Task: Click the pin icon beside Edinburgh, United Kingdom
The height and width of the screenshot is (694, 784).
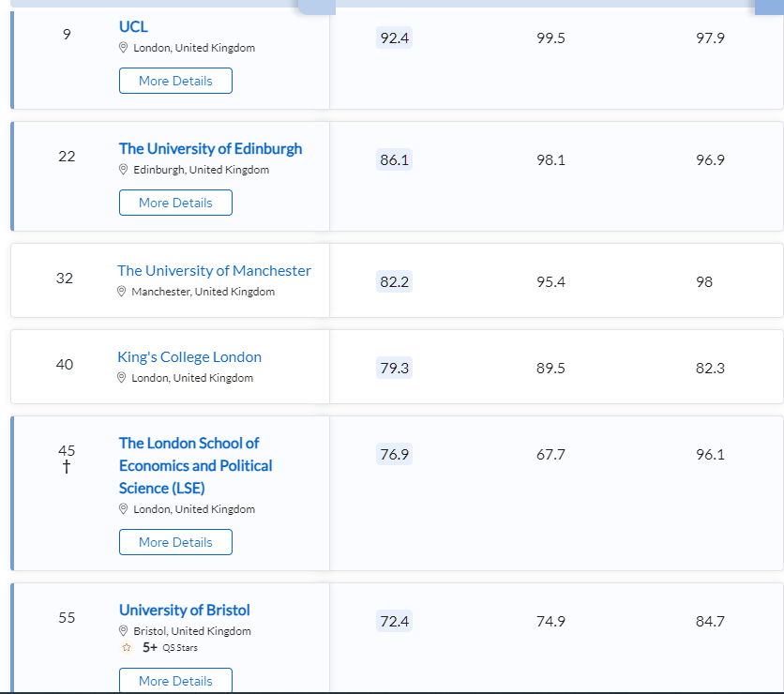Action: point(123,170)
